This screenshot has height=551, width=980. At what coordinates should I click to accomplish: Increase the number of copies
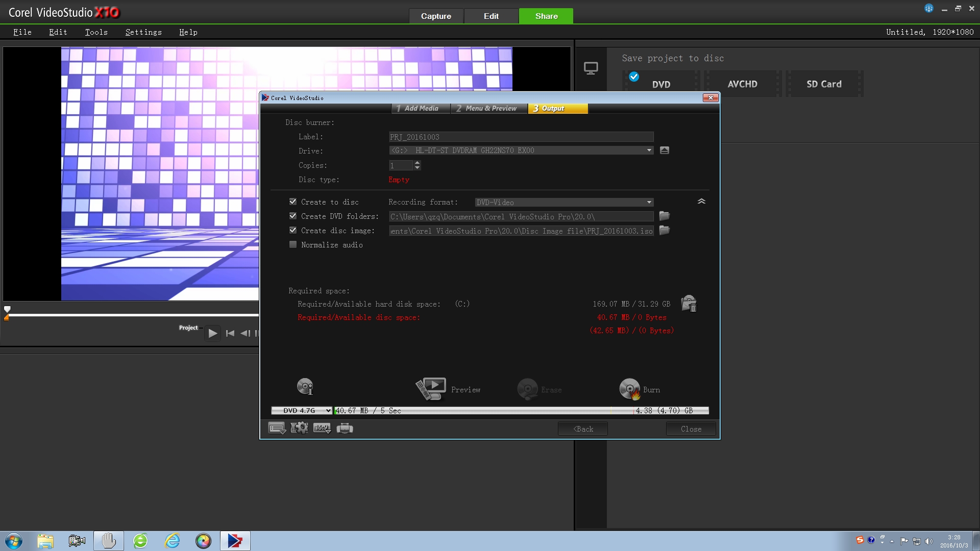click(x=418, y=163)
